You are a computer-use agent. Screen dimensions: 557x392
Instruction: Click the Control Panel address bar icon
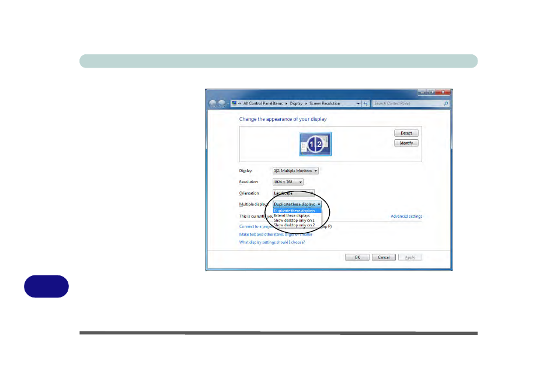click(234, 103)
